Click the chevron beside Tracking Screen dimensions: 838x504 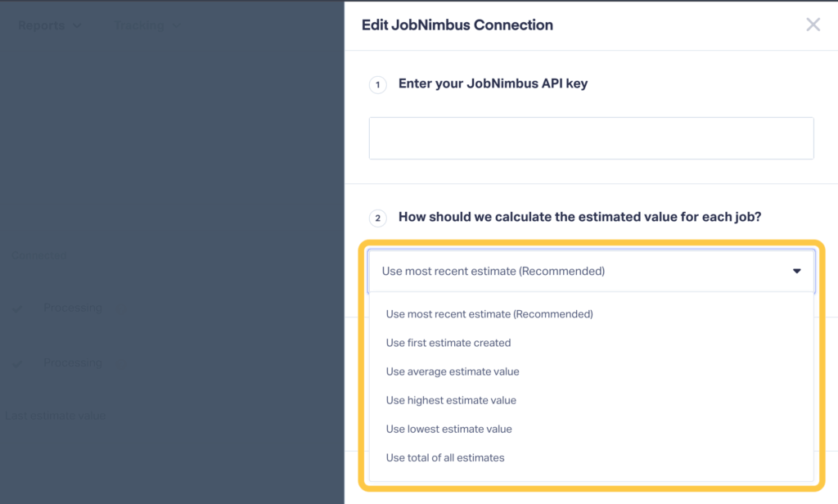point(176,25)
